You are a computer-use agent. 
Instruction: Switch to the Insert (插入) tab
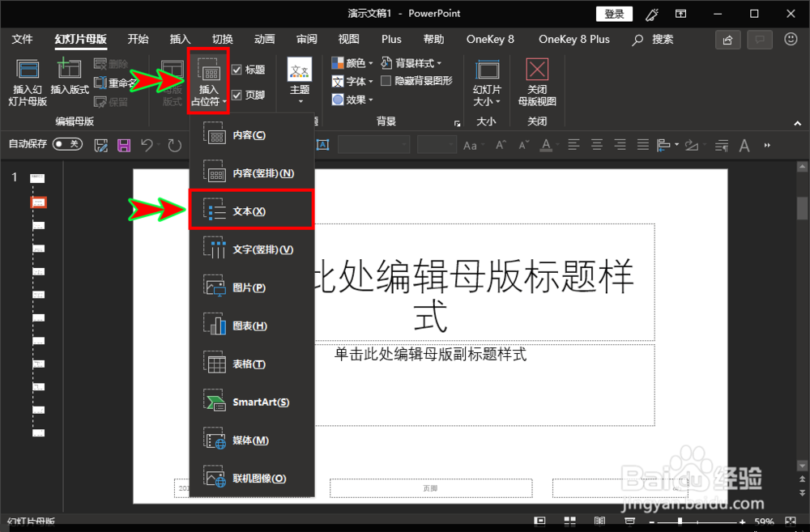(x=180, y=39)
